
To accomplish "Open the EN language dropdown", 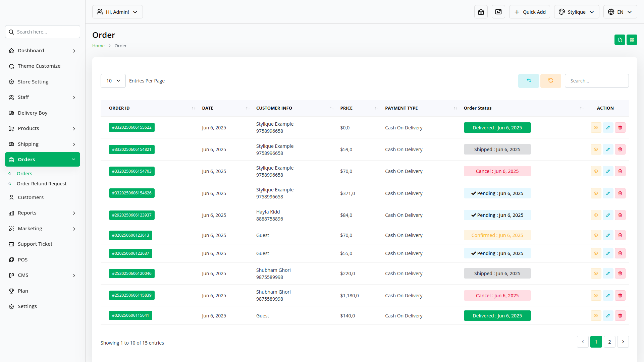I will point(620,12).
